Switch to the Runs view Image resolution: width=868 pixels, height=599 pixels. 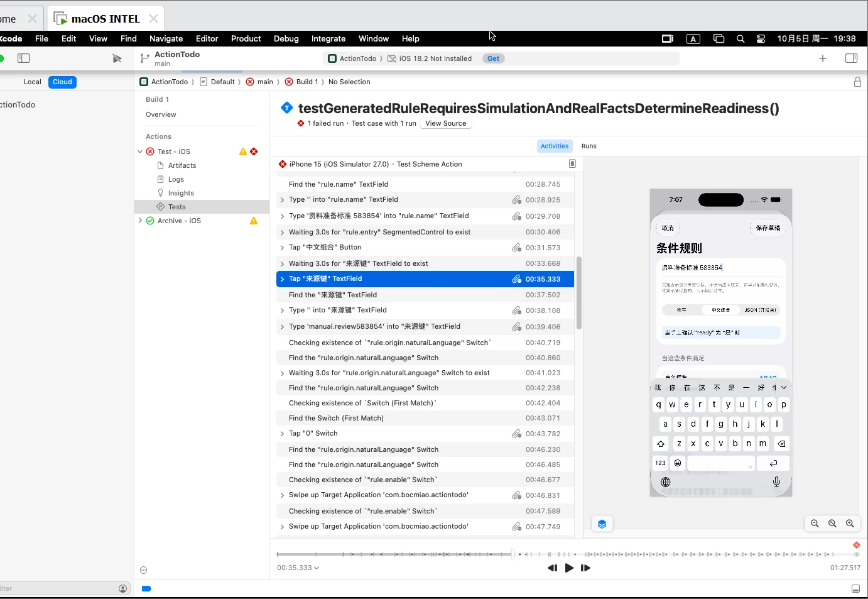tap(589, 146)
